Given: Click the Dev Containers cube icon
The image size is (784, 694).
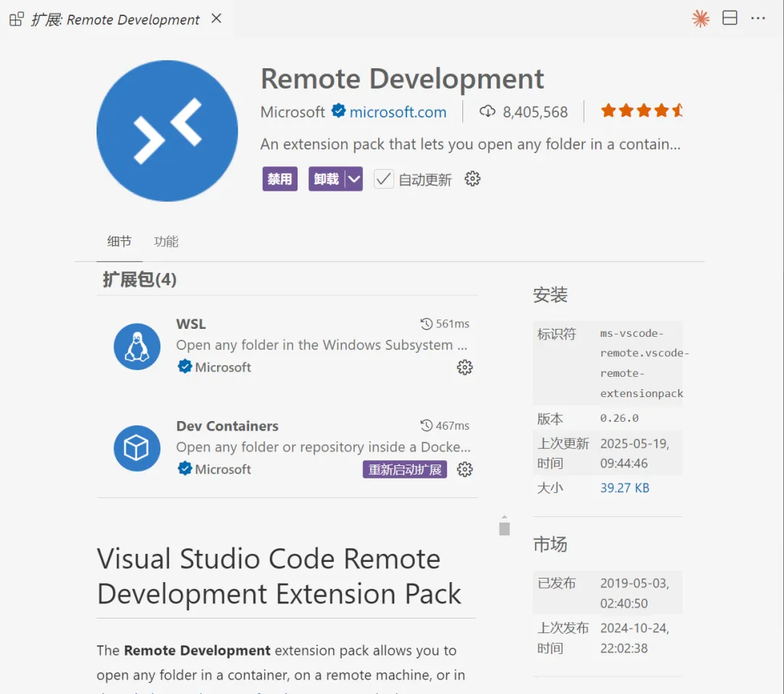Looking at the screenshot, I should coord(137,448).
